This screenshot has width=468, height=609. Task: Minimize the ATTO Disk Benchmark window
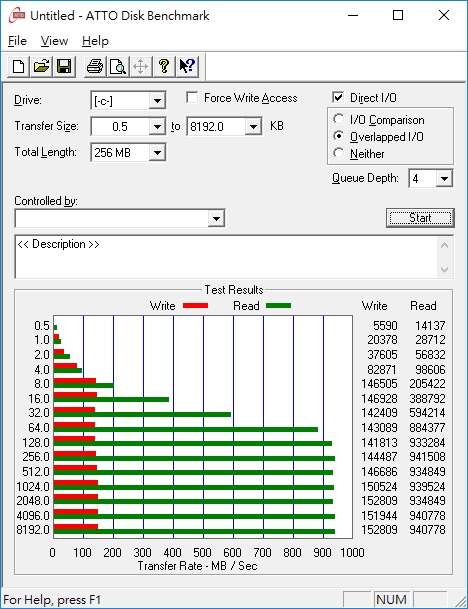click(x=353, y=16)
